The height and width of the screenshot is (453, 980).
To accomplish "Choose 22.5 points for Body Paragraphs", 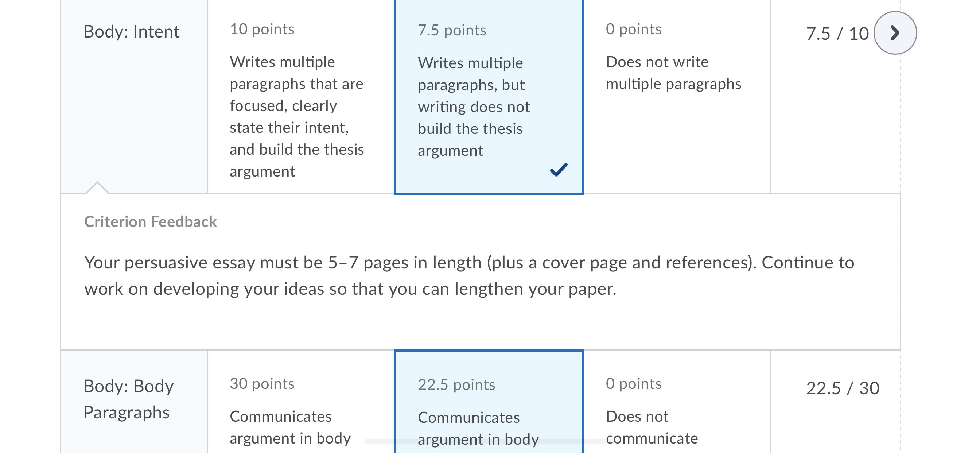I will click(489, 402).
